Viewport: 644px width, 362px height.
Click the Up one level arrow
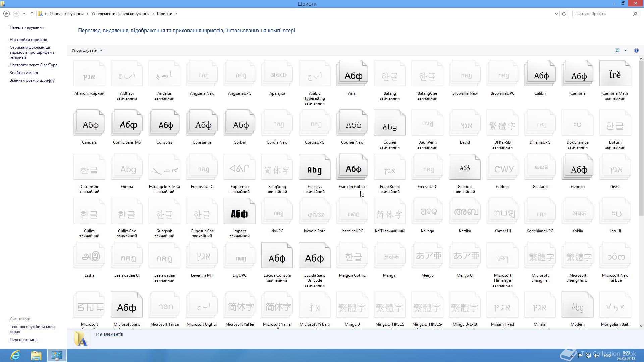click(x=32, y=14)
